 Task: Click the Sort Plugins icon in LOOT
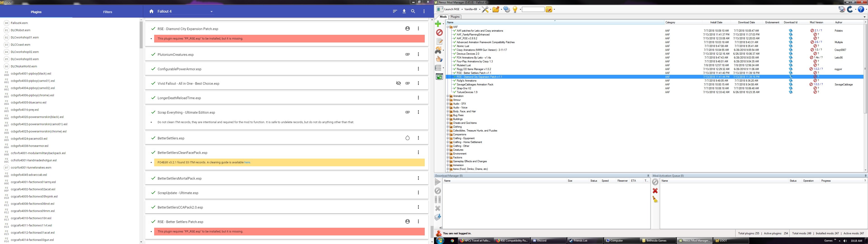click(x=395, y=12)
